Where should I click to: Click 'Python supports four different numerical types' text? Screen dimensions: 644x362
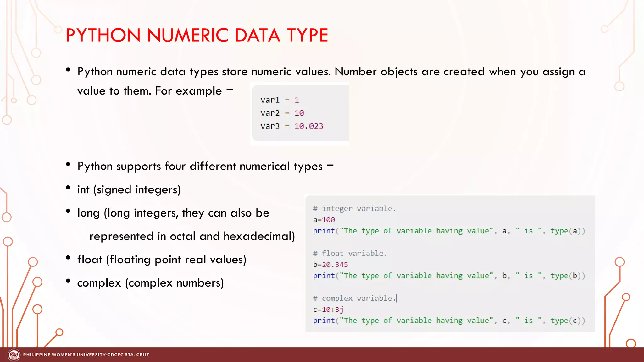(200, 166)
